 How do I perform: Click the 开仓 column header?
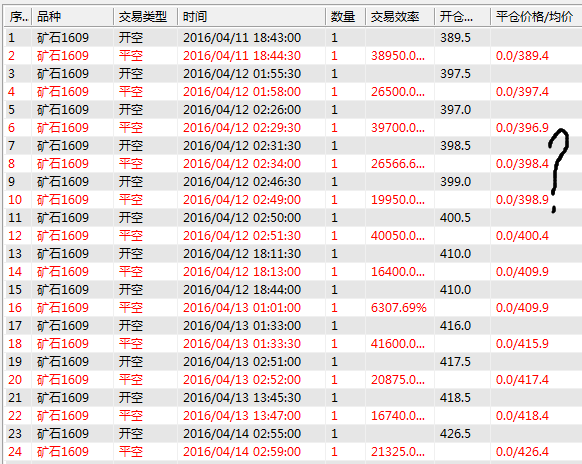462,17
